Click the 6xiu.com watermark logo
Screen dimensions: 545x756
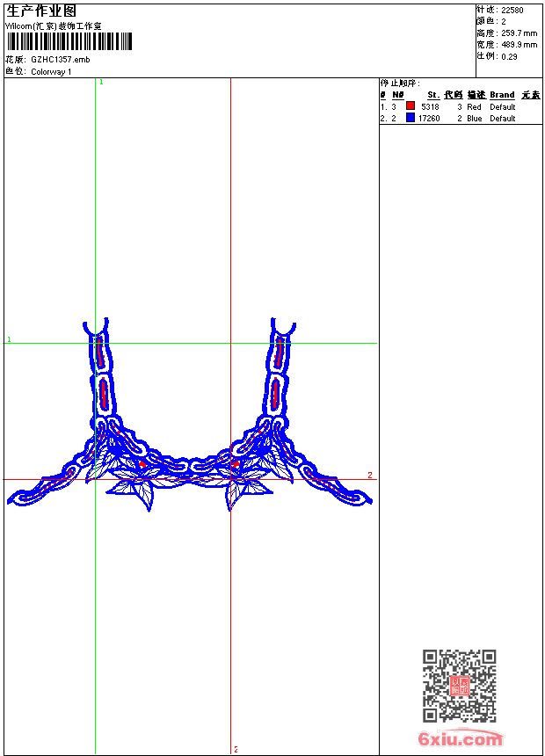(x=461, y=739)
